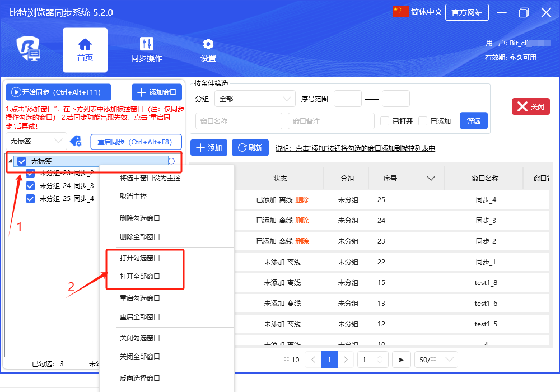Uncheck the 未分组-24-同步_3 window checkbox
This screenshot has height=392, width=560.
point(30,186)
